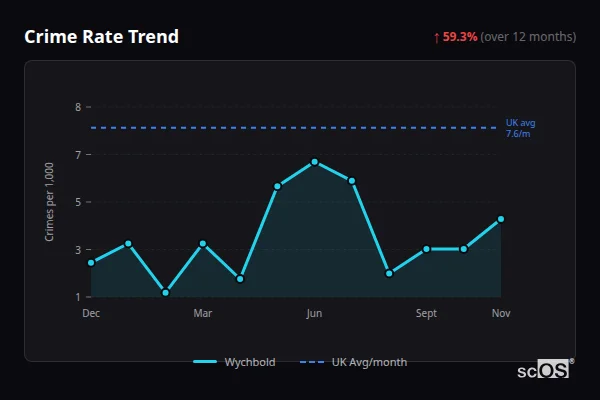Viewport: 600px width, 400px height.
Task: Click the y-axis value 7
Action: pyautogui.click(x=78, y=155)
